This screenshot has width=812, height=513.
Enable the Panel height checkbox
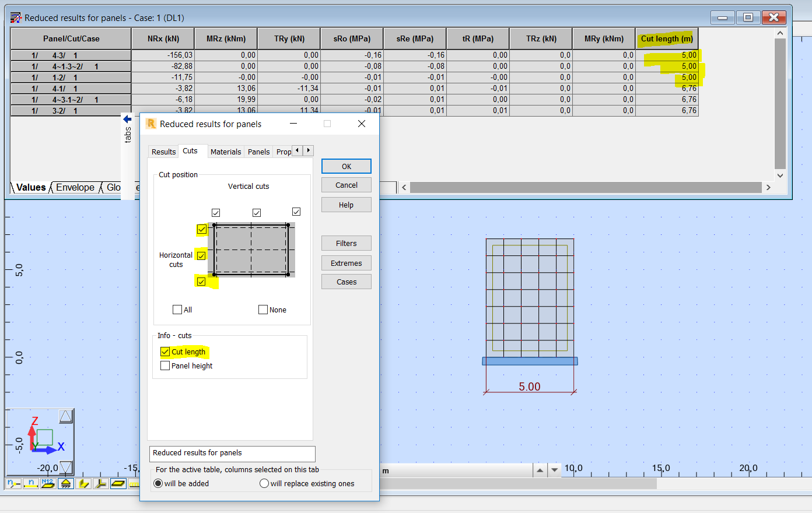pos(164,365)
